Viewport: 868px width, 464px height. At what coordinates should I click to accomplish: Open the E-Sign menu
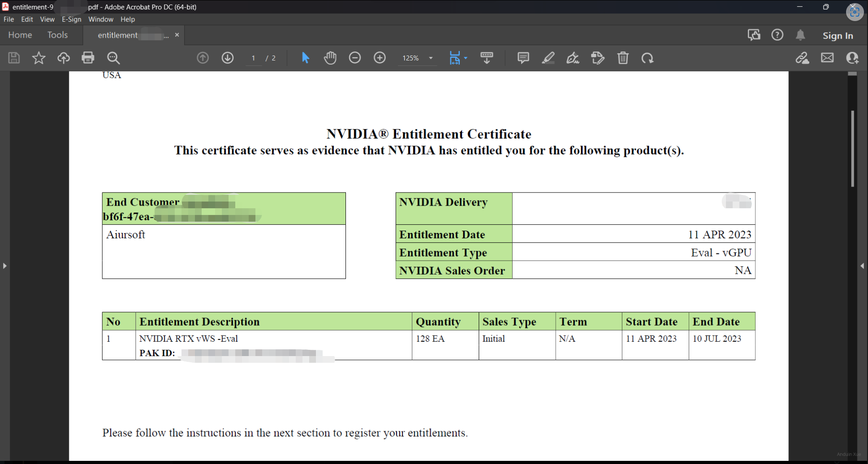[71, 19]
